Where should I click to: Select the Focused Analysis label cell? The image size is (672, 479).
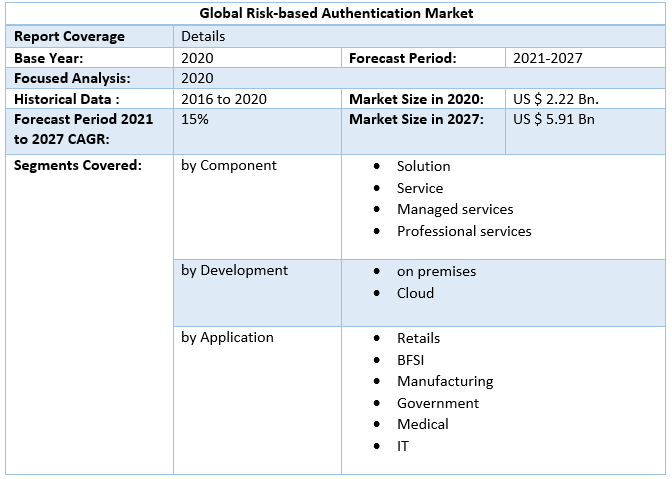coord(72,78)
